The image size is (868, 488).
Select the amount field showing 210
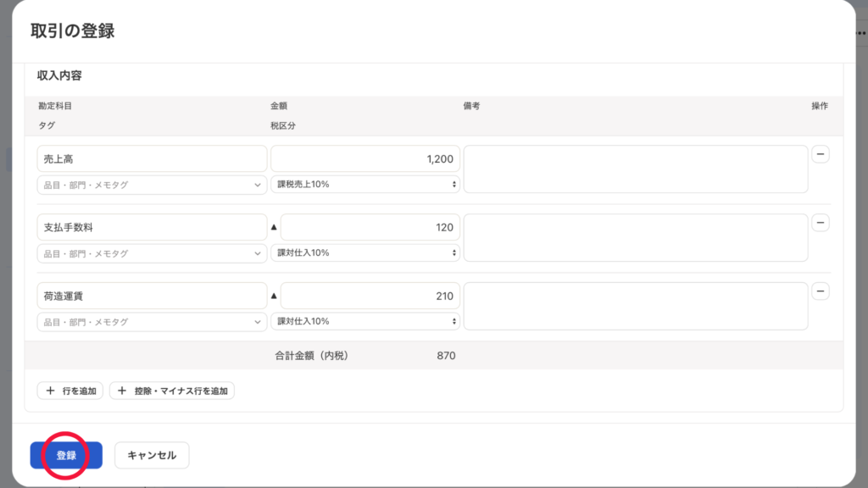coord(370,296)
